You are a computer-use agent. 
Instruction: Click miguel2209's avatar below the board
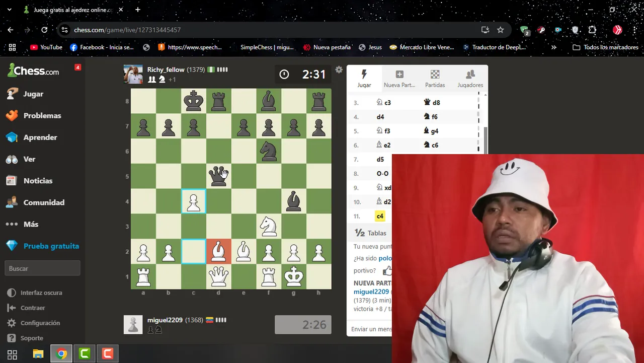[133, 325]
